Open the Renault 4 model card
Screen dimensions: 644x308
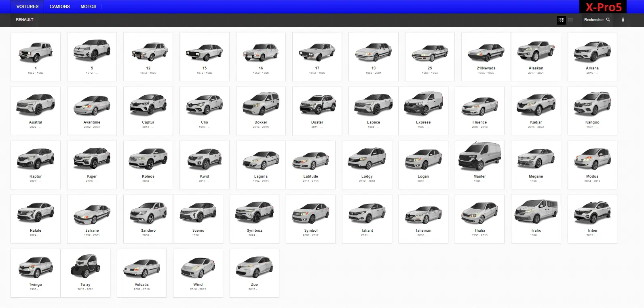point(36,57)
